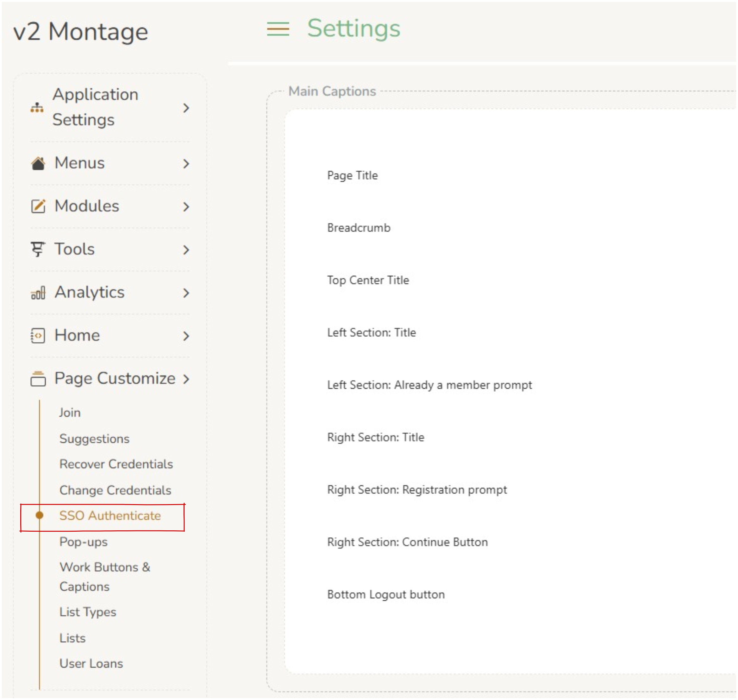Open Work Buttons & Captions page
The image size is (738, 700).
(104, 577)
